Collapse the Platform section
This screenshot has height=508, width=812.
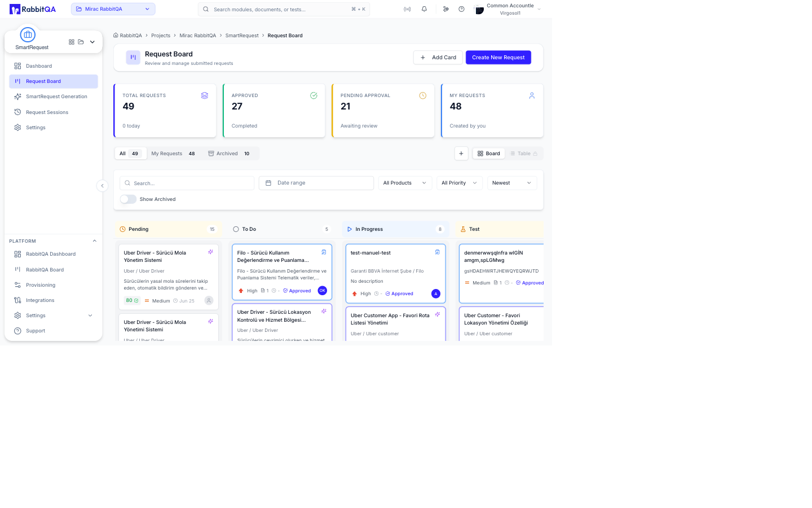[95, 241]
